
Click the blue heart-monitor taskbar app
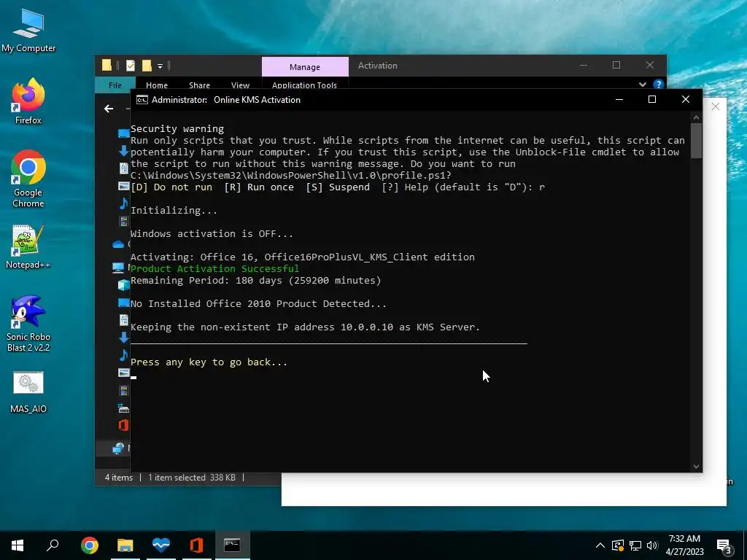coord(161,545)
